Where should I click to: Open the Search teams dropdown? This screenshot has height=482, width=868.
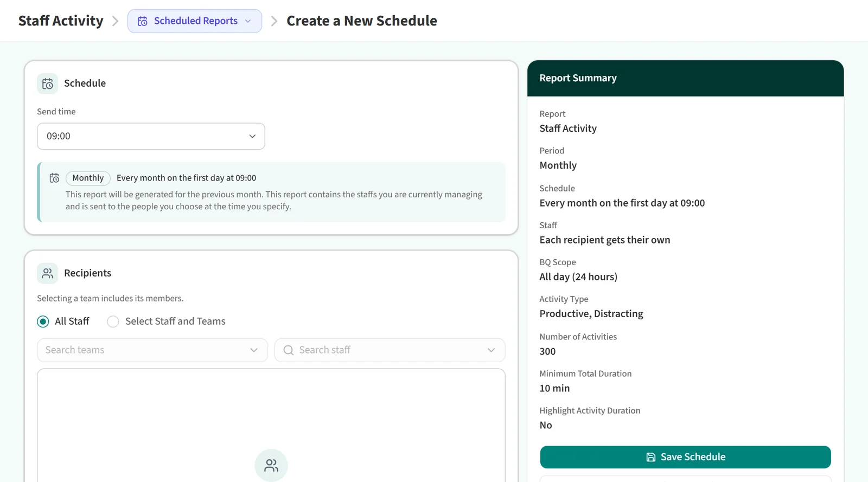152,350
